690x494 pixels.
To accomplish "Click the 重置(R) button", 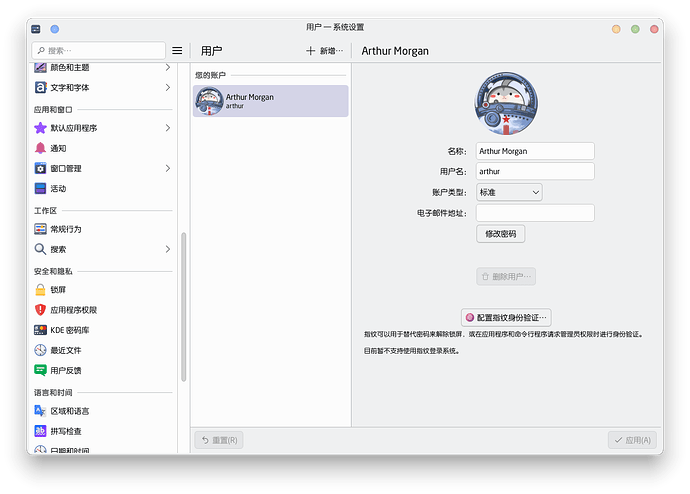I will [x=219, y=440].
